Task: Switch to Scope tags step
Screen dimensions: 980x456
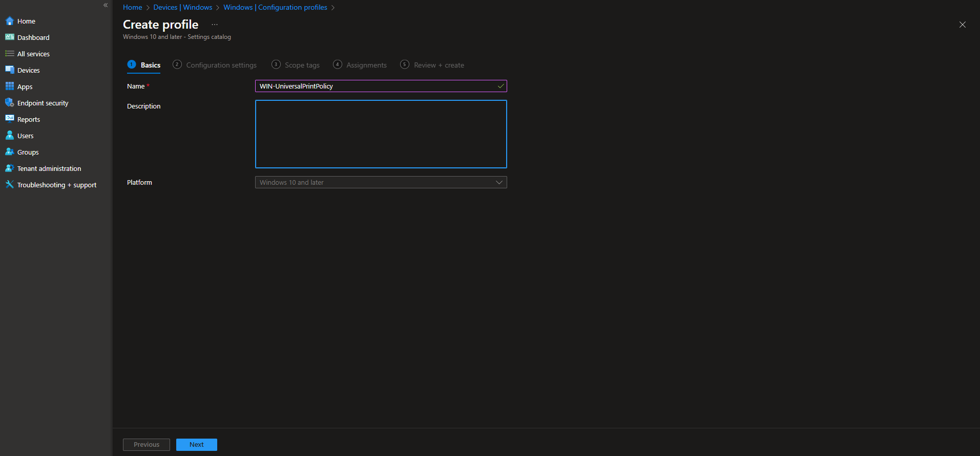Action: pyautogui.click(x=296, y=65)
